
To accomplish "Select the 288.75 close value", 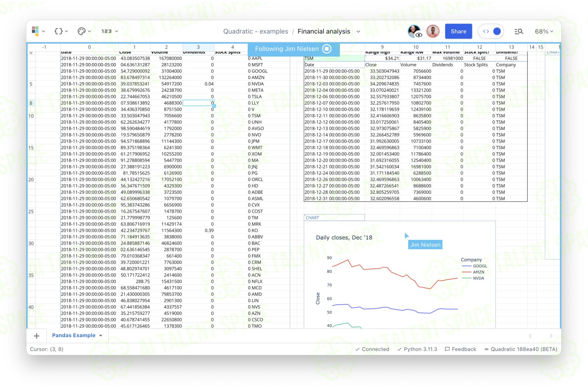I will click(143, 281).
